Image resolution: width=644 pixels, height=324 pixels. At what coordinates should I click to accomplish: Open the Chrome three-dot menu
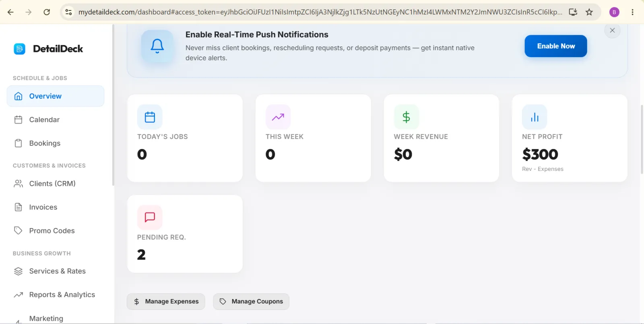point(633,12)
